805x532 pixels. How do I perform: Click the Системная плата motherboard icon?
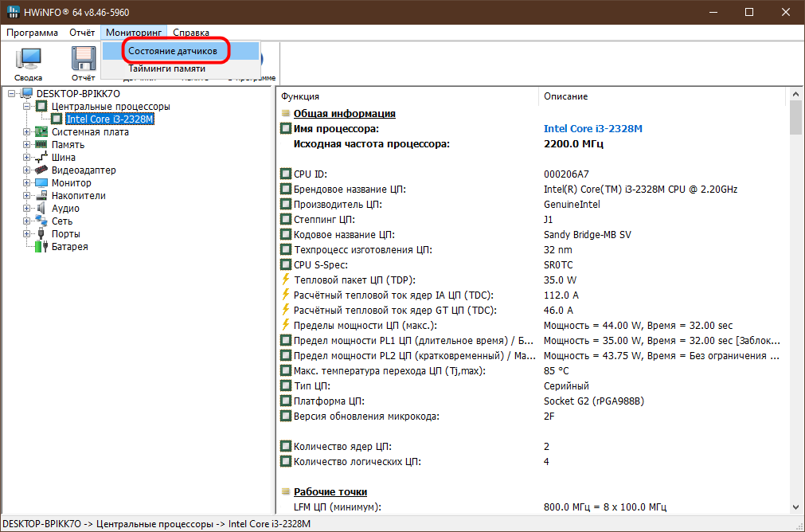pos(41,132)
